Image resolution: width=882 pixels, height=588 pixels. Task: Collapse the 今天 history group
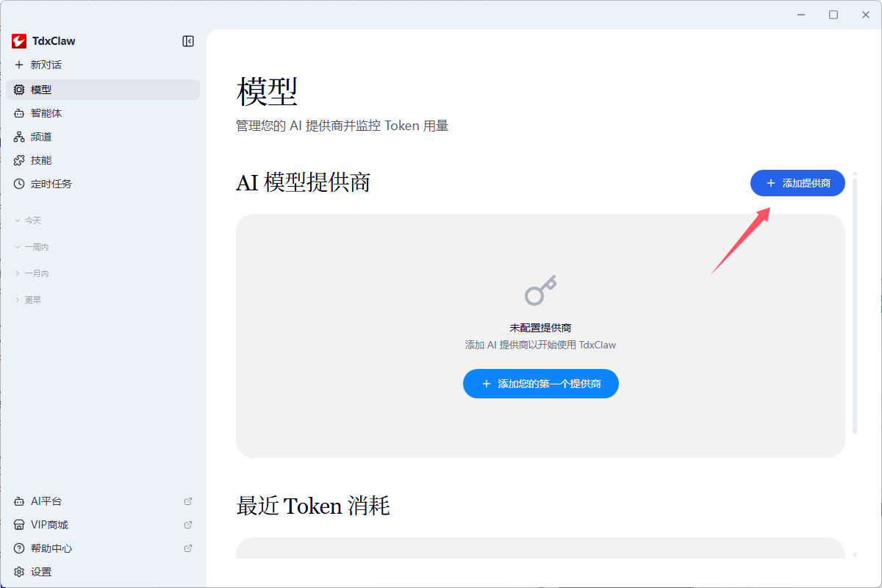29,220
